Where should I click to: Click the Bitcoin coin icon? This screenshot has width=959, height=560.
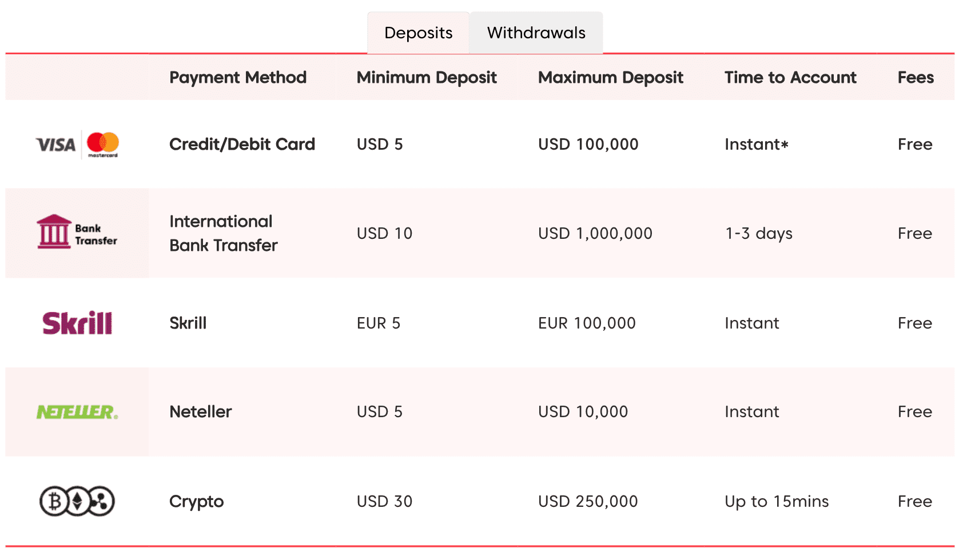[55, 502]
